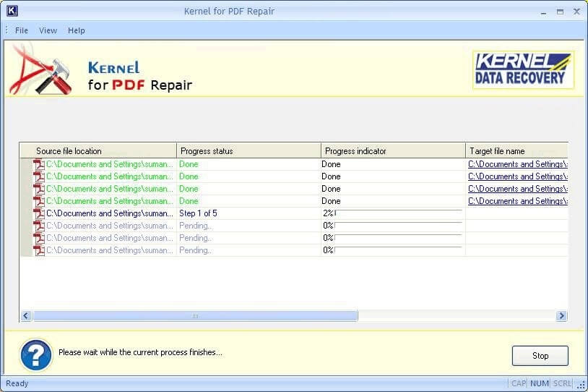
Task: Click the horizontal scrollbar thumb
Action: click(195, 316)
